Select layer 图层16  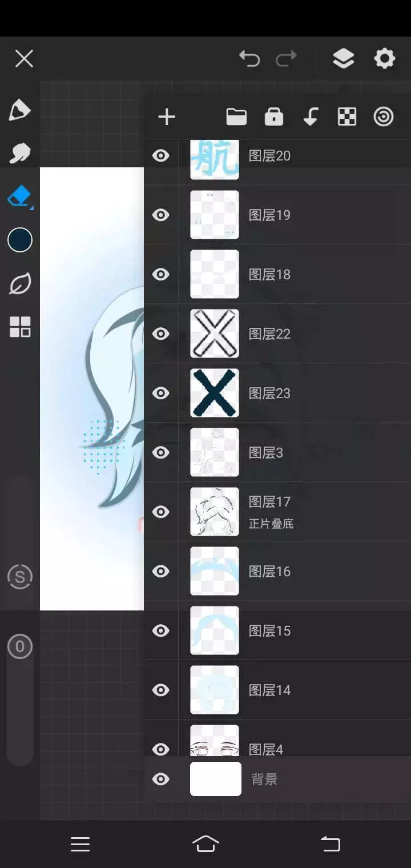coord(277,571)
